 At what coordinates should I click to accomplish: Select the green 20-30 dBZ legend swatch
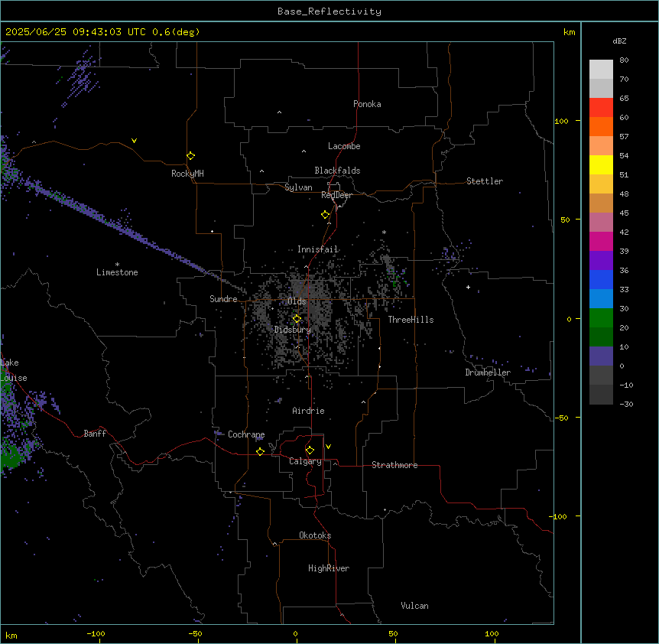pos(601,318)
